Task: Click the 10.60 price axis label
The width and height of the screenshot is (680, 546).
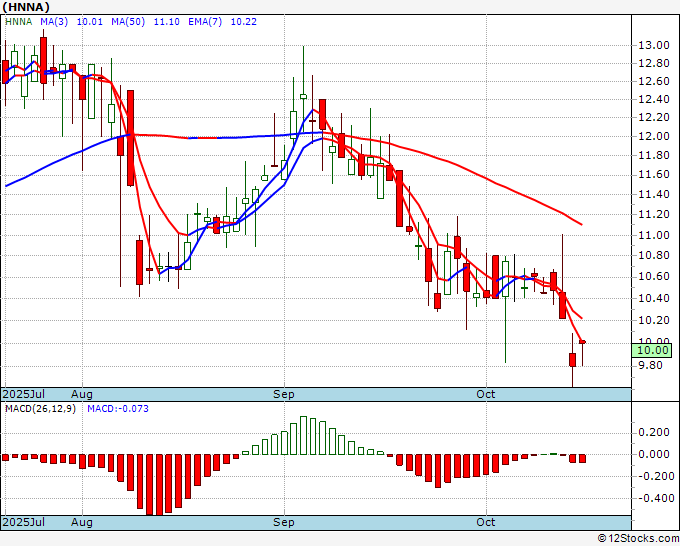Action: [x=654, y=277]
